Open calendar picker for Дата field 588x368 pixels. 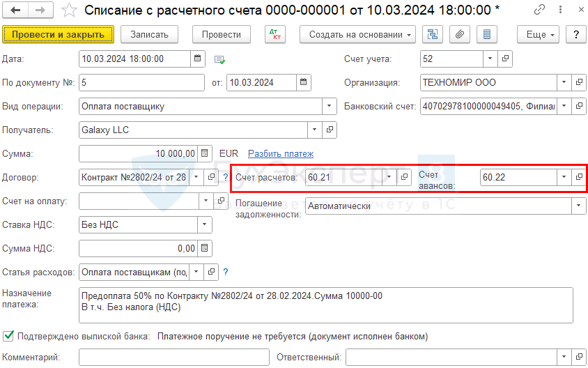[198, 59]
